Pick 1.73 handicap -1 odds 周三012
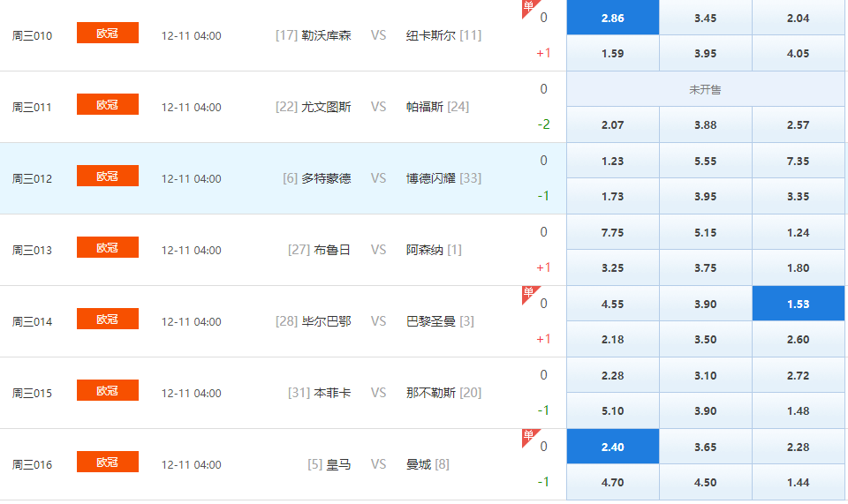The image size is (848, 504). click(613, 196)
